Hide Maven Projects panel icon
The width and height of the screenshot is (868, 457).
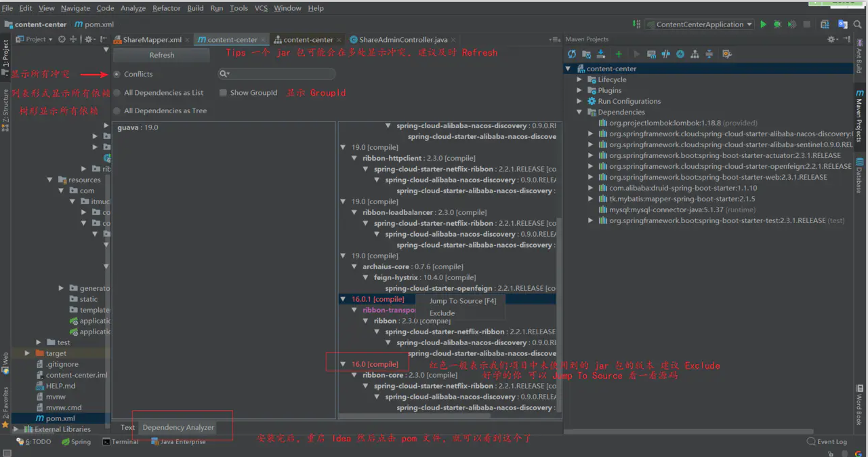[847, 39]
